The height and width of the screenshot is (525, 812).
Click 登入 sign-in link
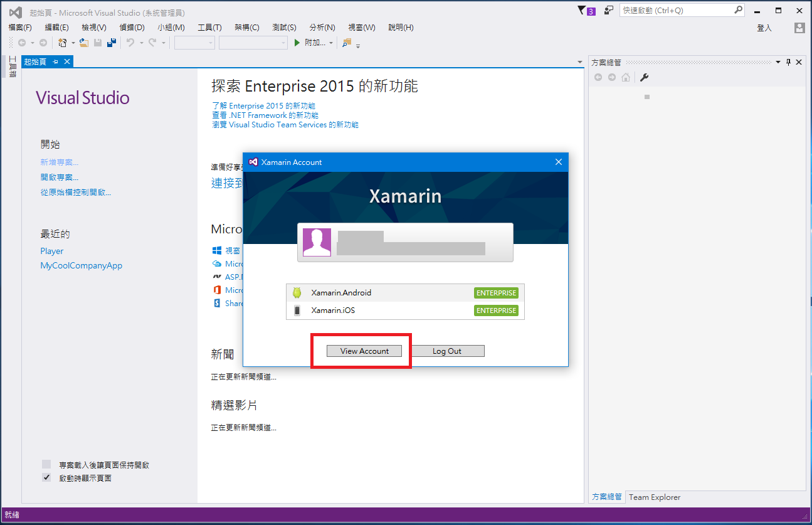pyautogui.click(x=764, y=28)
